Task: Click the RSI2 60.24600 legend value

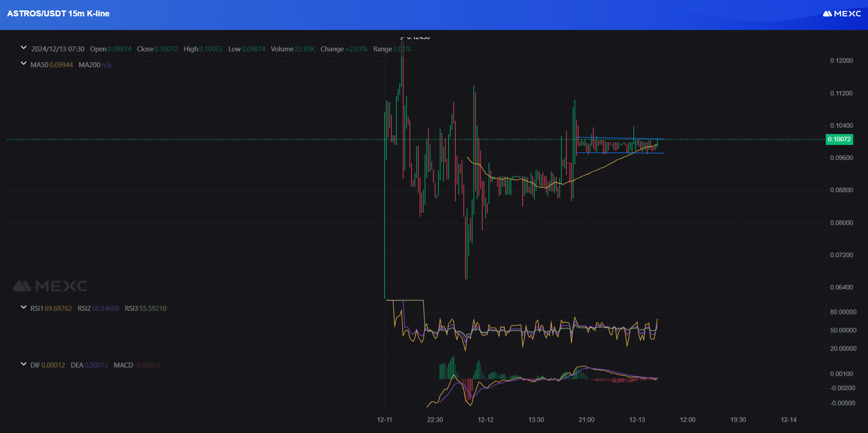Action: [98, 309]
